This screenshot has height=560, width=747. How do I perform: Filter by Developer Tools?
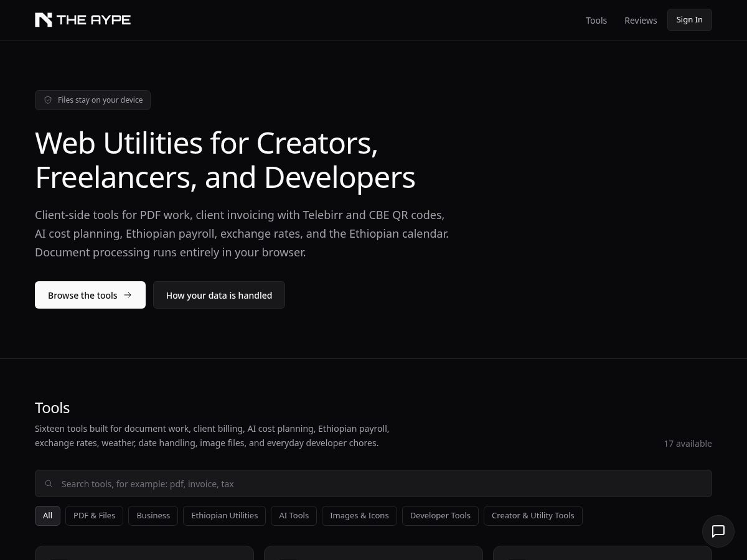440,516
